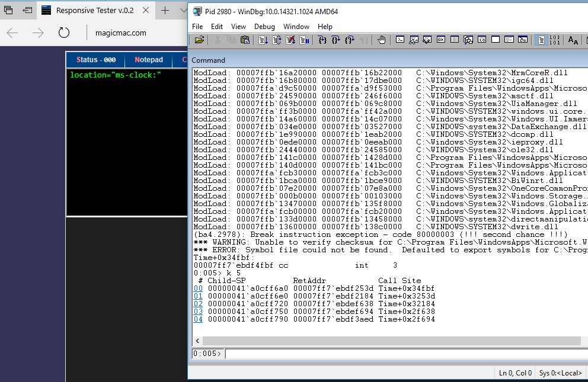
Task: Open the Font settings AA icon
Action: 573,40
